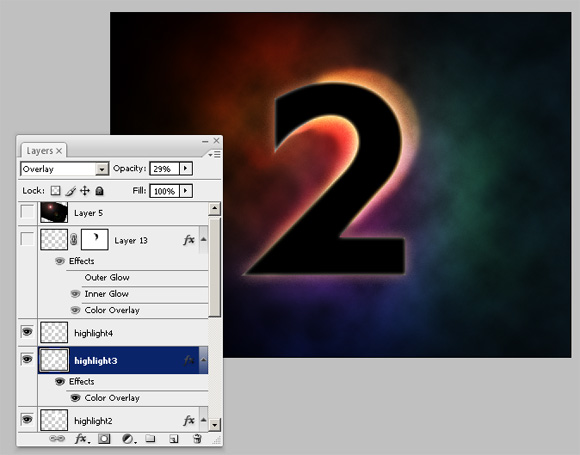Select the highlight4 layer
The image size is (580, 455).
[x=123, y=333]
